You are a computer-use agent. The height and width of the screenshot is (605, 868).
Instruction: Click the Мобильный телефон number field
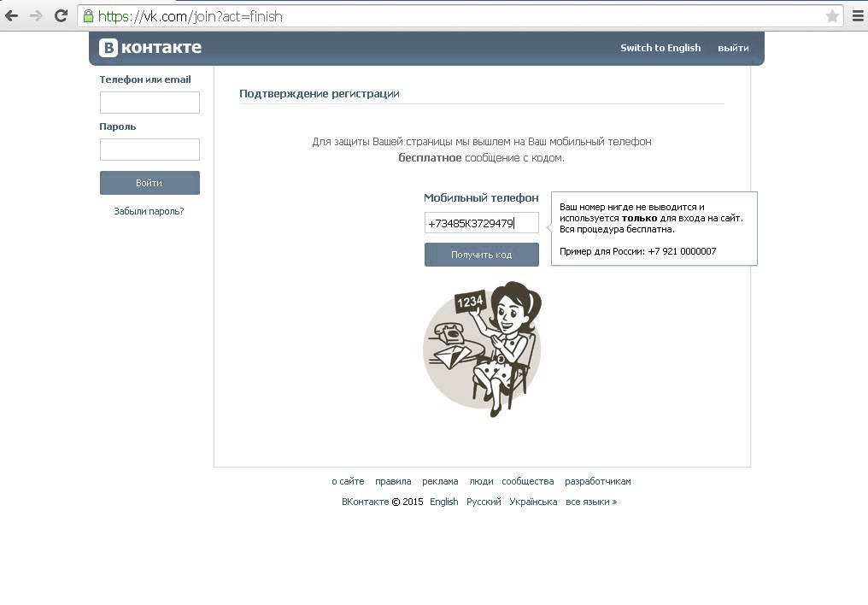(x=482, y=223)
